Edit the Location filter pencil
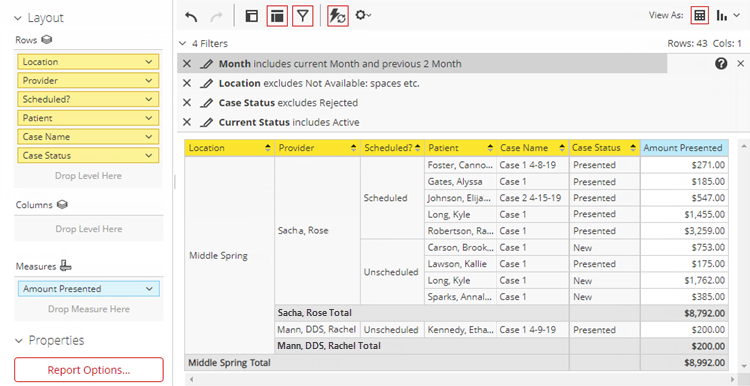Viewport: 750px width, 386px height. 206,83
